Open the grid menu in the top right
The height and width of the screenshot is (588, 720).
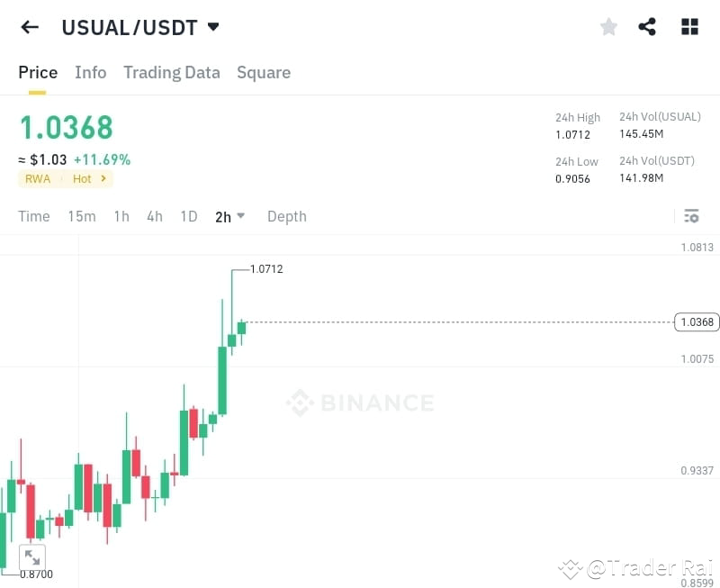tap(689, 27)
